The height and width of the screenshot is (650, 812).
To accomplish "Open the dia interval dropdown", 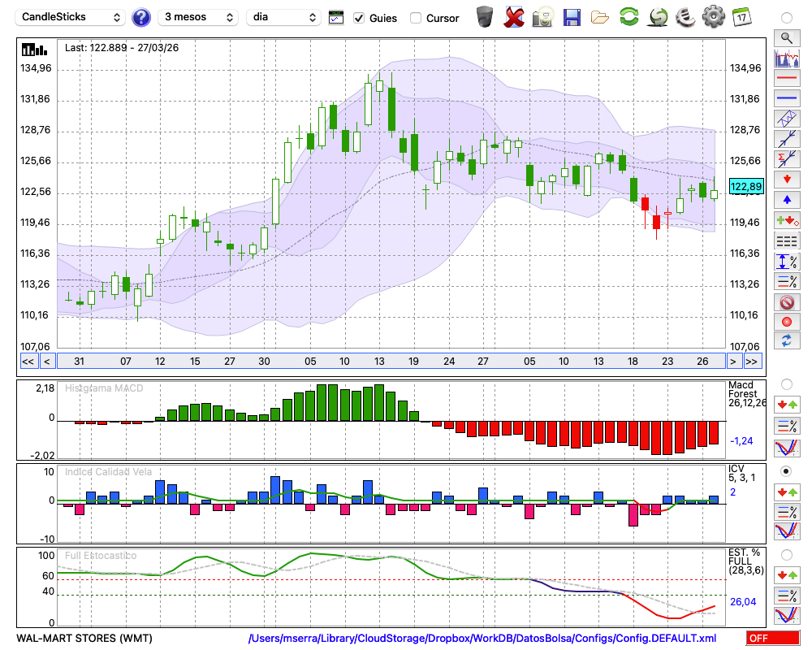I will [283, 17].
